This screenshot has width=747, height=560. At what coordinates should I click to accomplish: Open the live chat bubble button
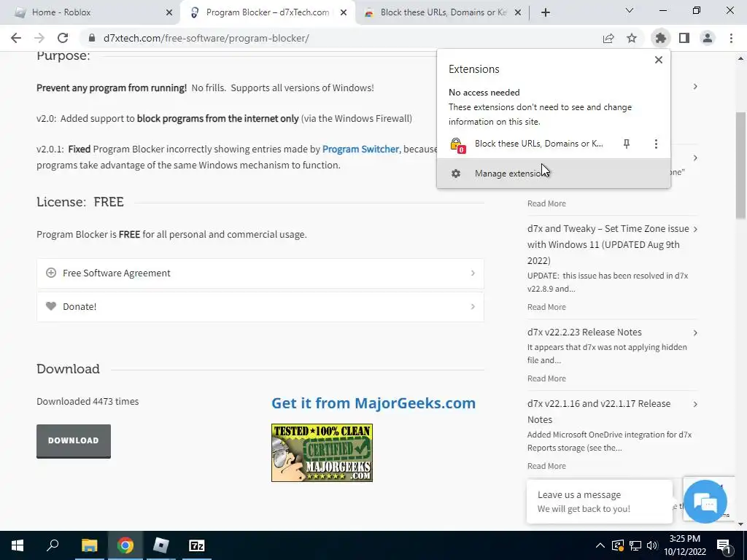click(x=705, y=502)
